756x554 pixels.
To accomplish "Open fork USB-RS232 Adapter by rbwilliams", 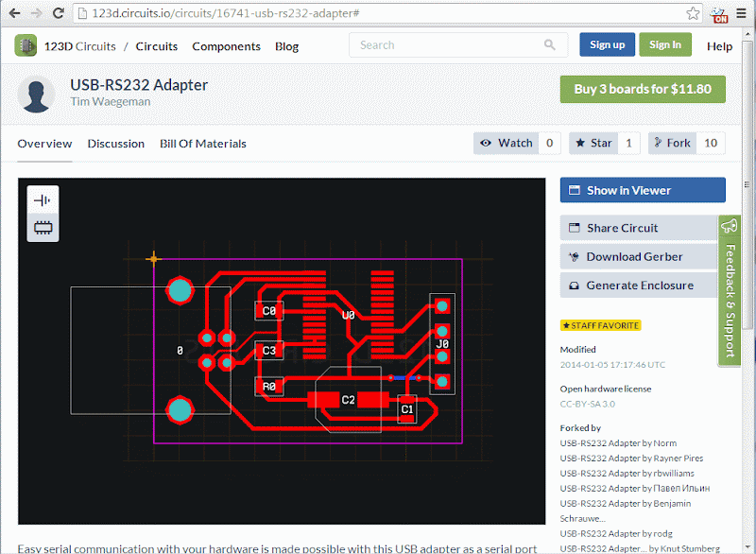I will (627, 473).
